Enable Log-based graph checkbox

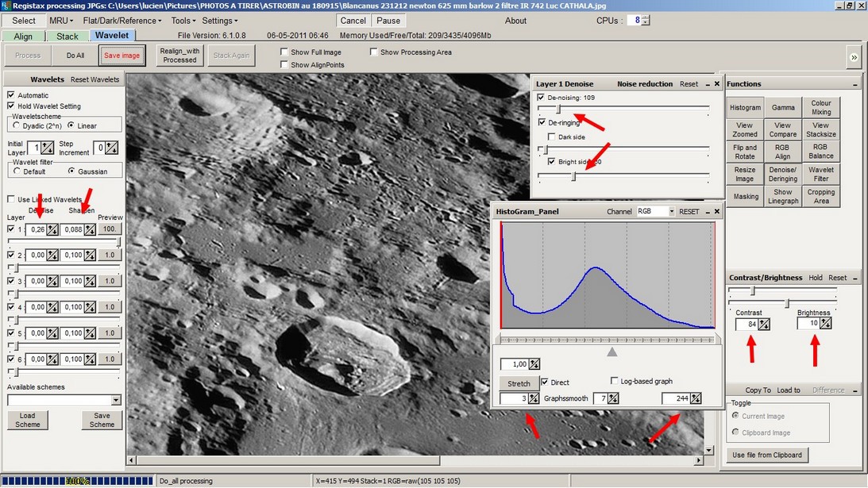click(614, 381)
